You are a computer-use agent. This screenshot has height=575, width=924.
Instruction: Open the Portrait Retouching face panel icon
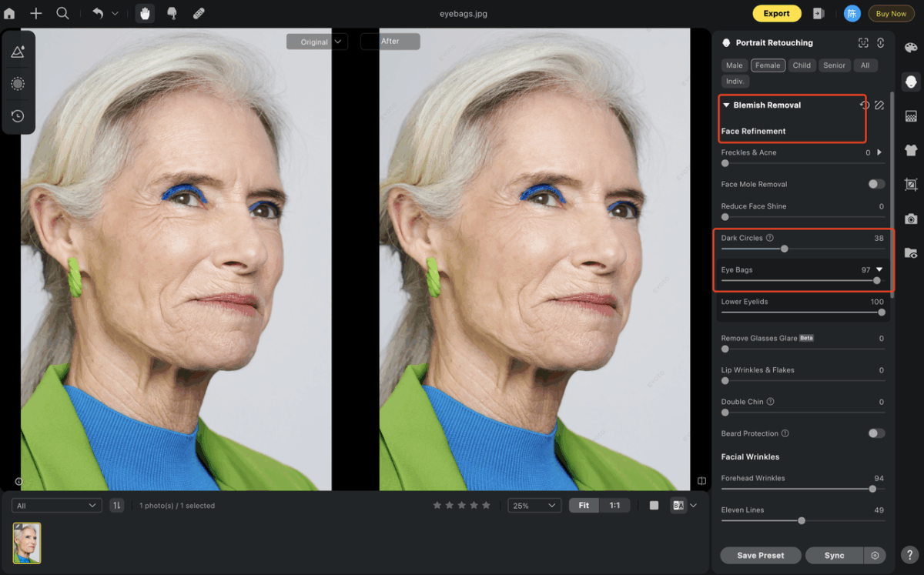click(x=911, y=81)
